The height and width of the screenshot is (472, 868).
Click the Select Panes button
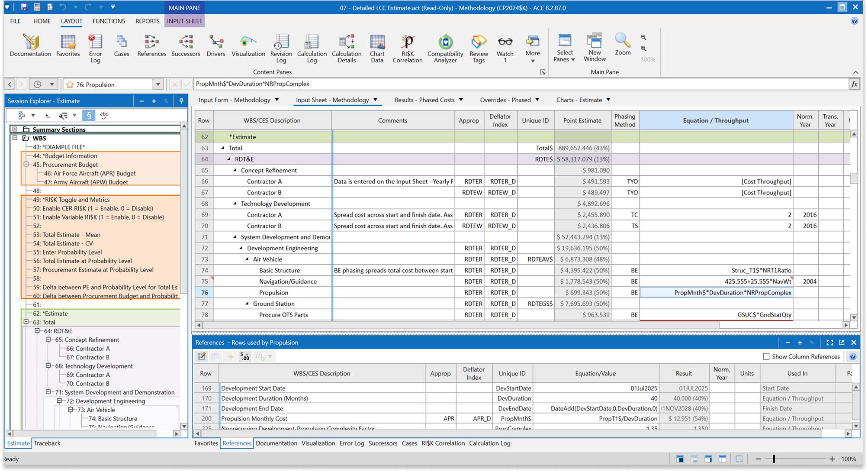coord(564,47)
